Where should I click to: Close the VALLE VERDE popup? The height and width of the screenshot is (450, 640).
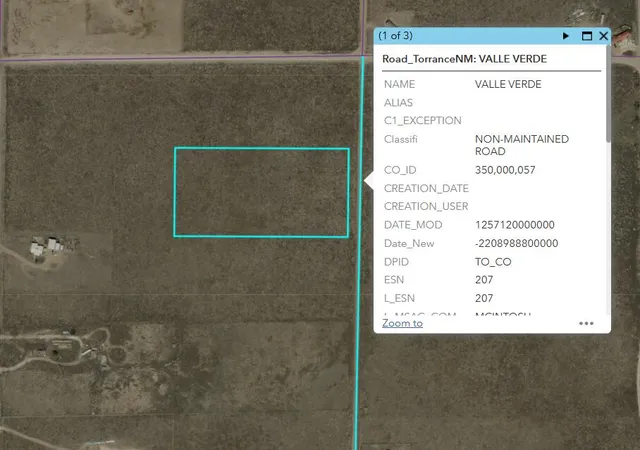click(x=604, y=36)
